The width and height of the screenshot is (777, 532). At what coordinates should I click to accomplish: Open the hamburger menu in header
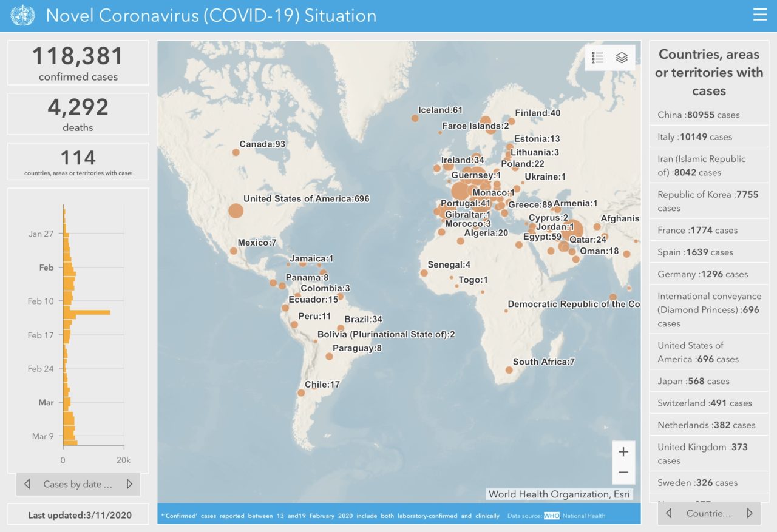click(x=760, y=15)
